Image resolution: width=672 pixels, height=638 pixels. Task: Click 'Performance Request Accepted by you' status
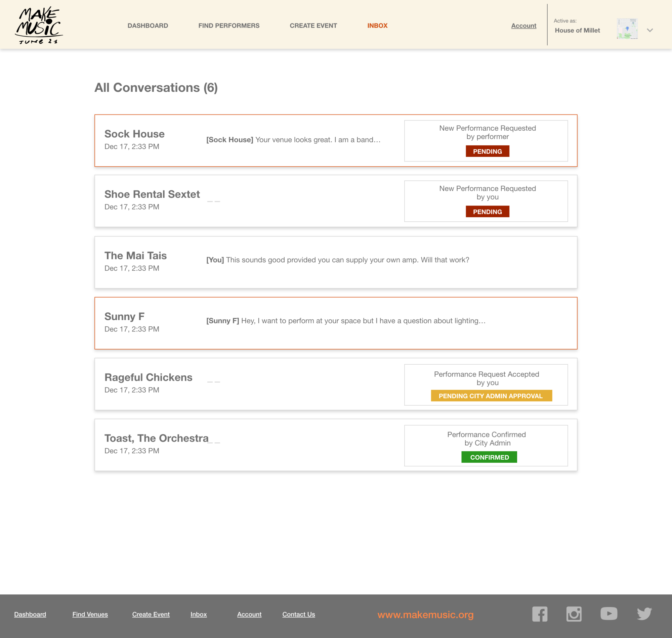[x=487, y=378]
